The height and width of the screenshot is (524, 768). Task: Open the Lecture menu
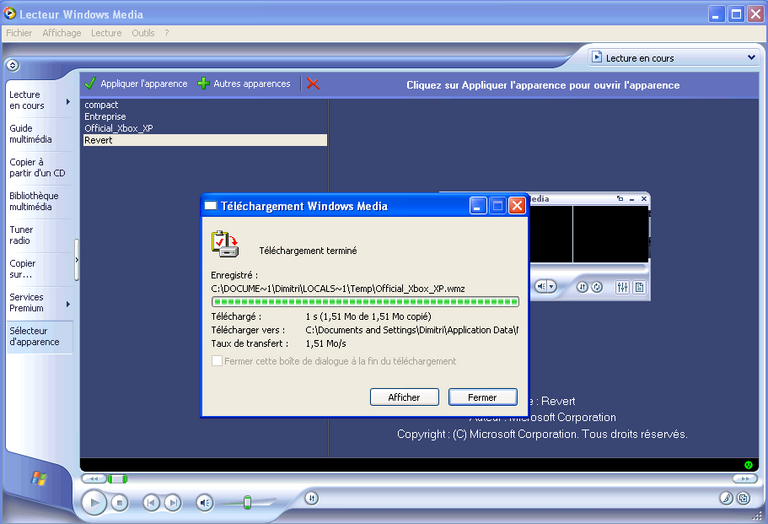click(106, 33)
